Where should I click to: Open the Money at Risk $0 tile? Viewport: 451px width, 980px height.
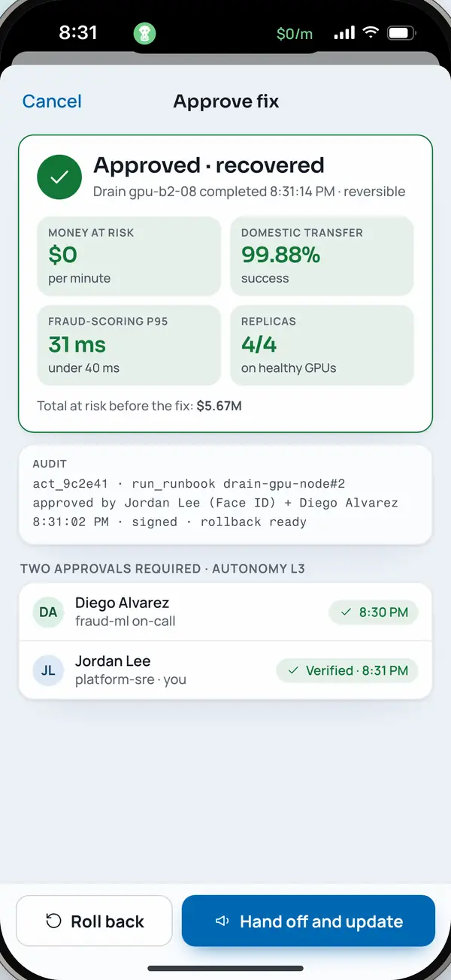click(x=129, y=256)
